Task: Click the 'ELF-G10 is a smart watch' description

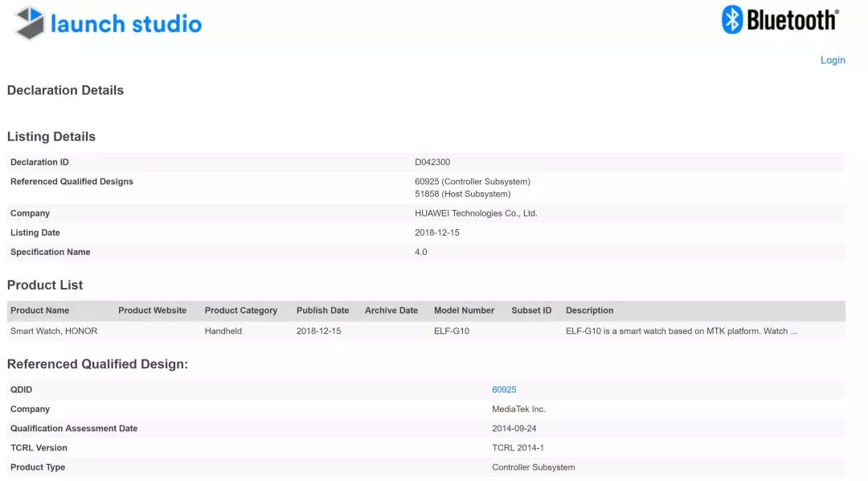Action: (x=677, y=331)
